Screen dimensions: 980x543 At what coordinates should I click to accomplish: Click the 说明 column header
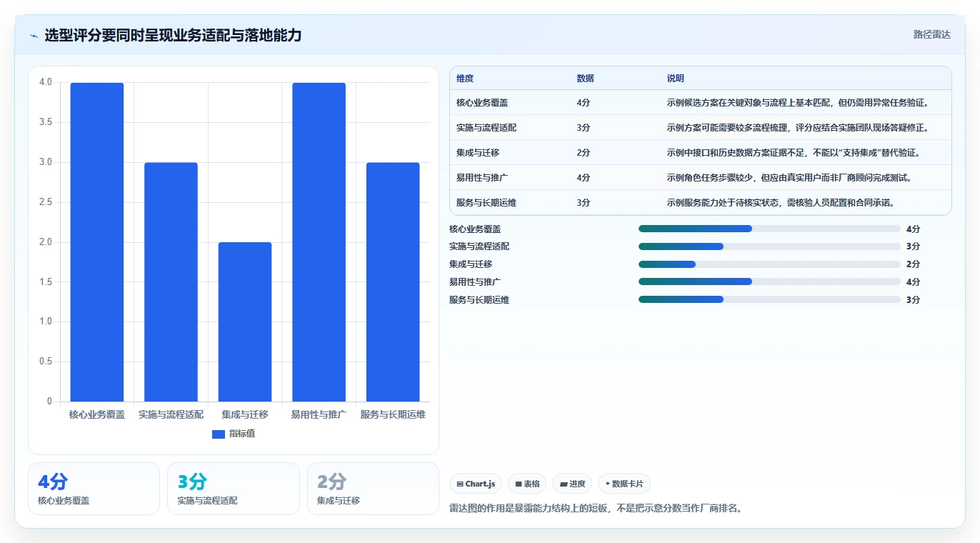[676, 79]
